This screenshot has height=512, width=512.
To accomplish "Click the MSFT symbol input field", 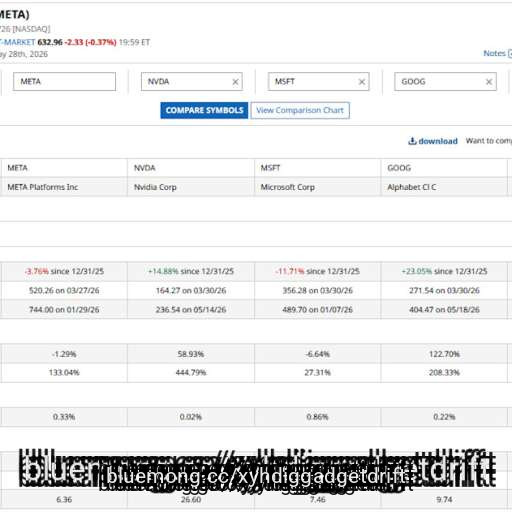I will 318,81.
